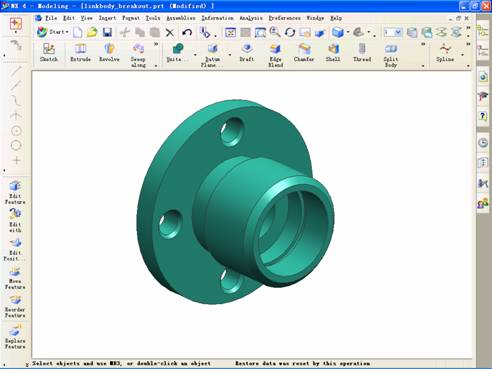
Task: Expand the Unite tool dropdown arrow
Action: (195, 55)
